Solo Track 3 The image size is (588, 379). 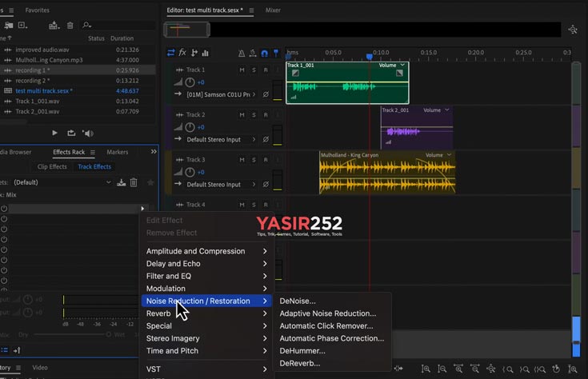(x=254, y=160)
